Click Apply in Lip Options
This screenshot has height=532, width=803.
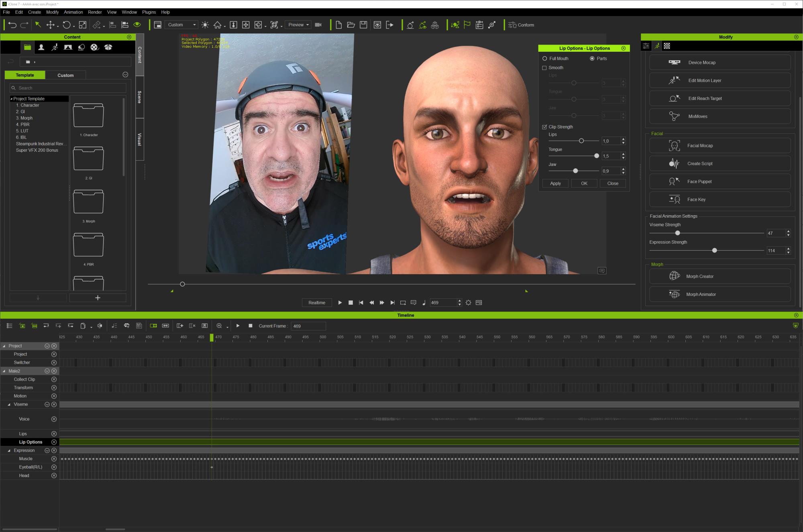pos(555,183)
